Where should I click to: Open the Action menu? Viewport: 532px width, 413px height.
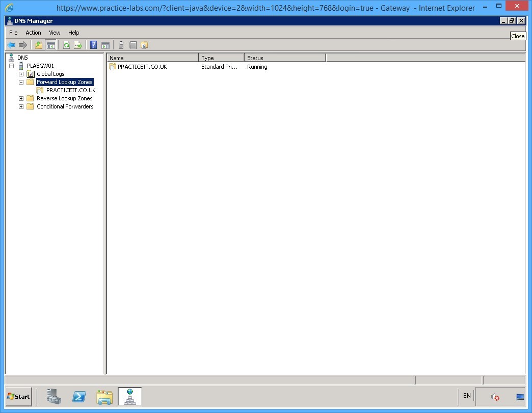(33, 32)
